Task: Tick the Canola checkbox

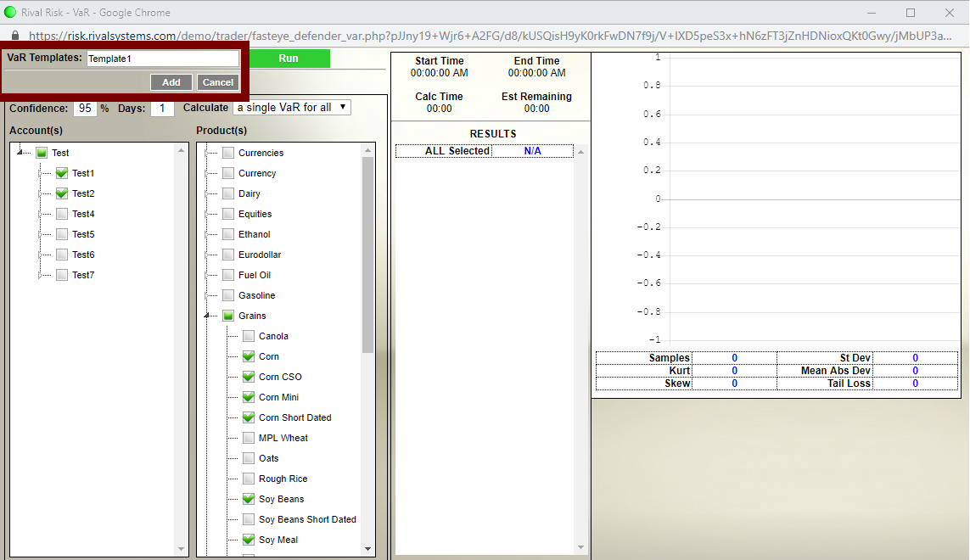Action: point(249,336)
